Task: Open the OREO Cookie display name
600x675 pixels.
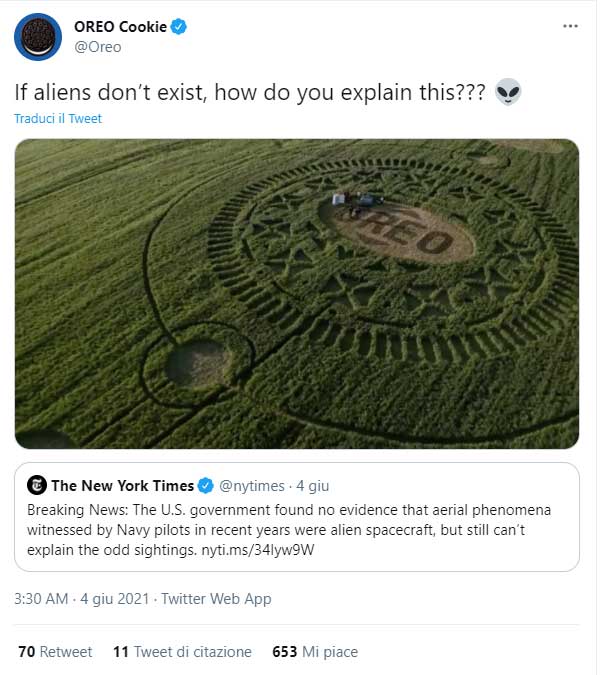Action: pyautogui.click(x=120, y=26)
